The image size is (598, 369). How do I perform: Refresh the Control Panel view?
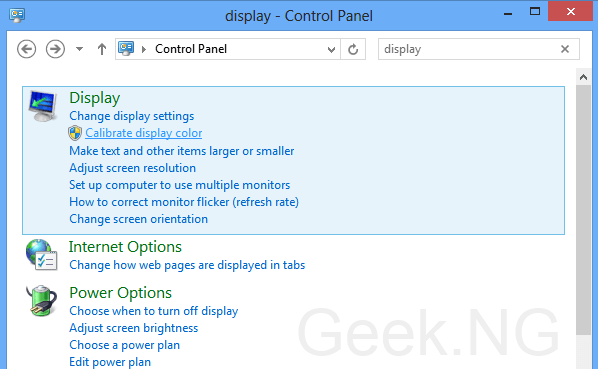353,49
